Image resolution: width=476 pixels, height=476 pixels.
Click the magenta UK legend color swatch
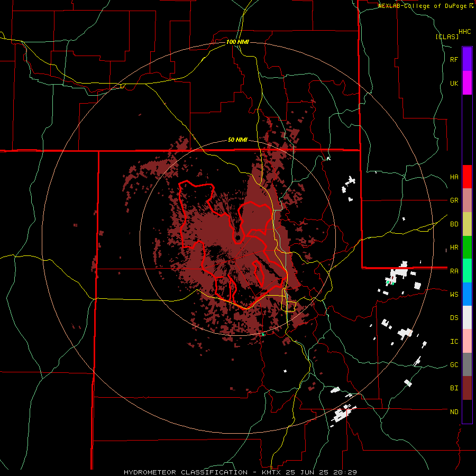pos(467,83)
